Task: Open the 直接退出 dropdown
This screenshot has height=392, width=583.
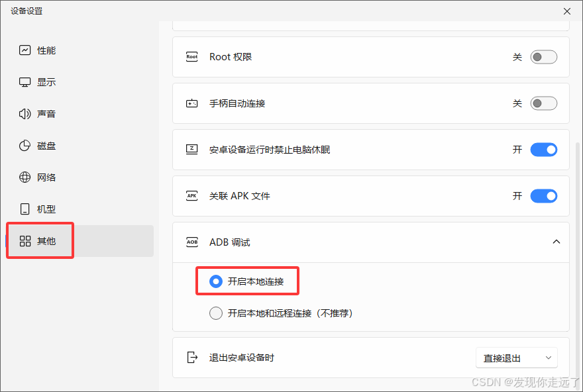Action: pyautogui.click(x=517, y=358)
